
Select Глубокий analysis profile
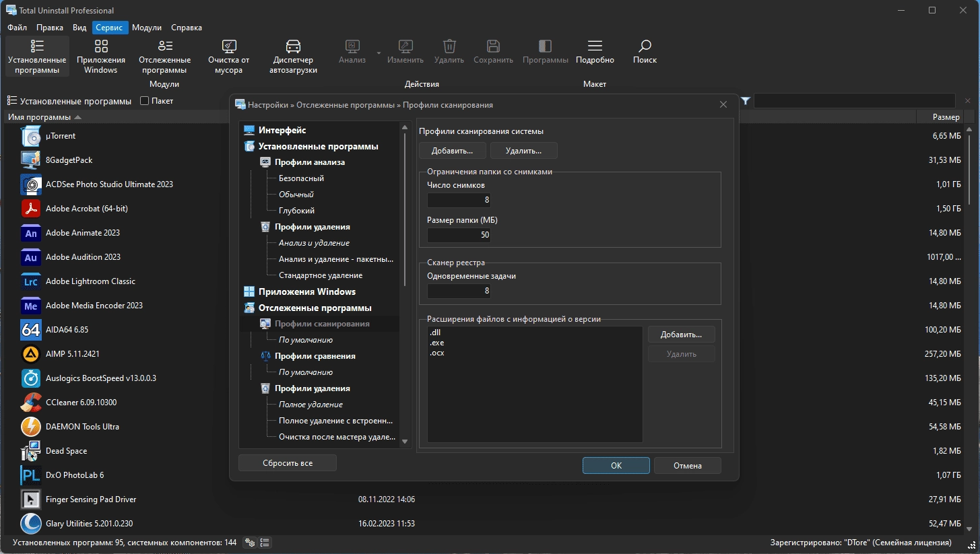[297, 211]
